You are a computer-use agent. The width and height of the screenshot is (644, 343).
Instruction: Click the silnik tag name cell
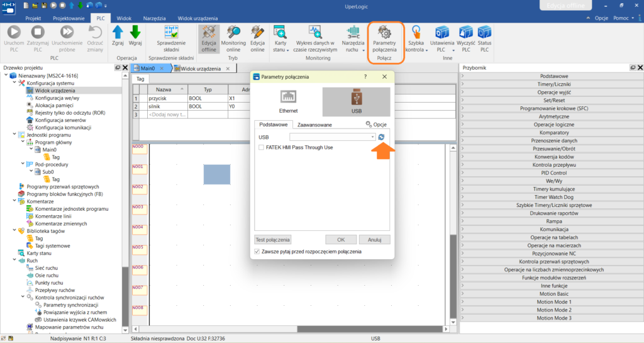(x=167, y=106)
